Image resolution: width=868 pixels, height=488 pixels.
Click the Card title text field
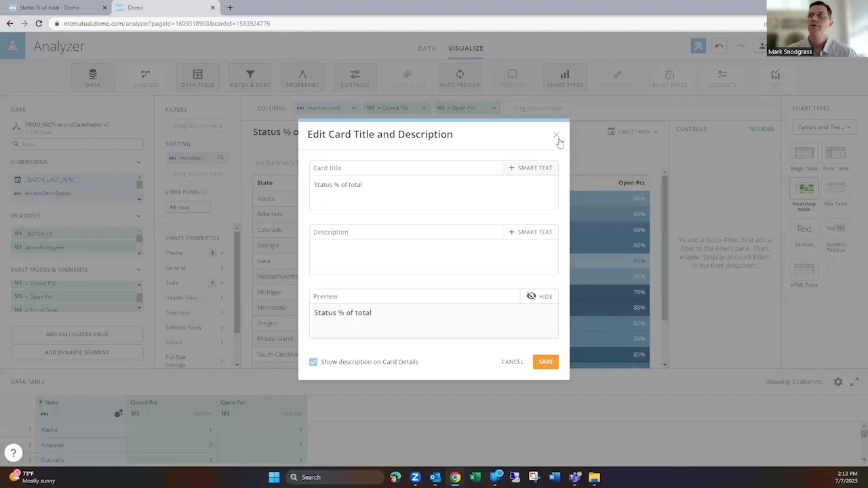pos(433,192)
